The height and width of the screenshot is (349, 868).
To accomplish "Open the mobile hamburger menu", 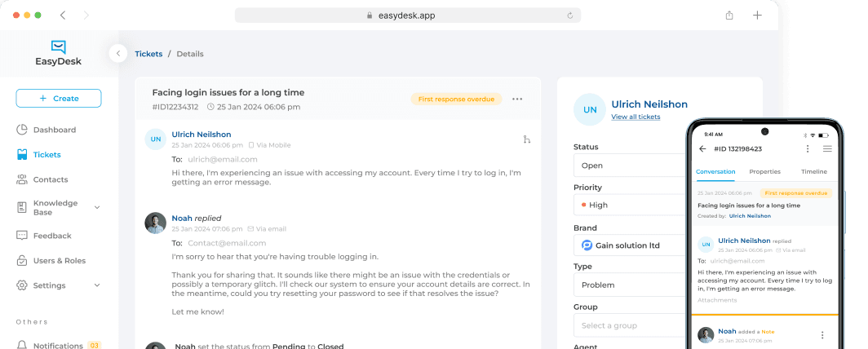I will [827, 148].
